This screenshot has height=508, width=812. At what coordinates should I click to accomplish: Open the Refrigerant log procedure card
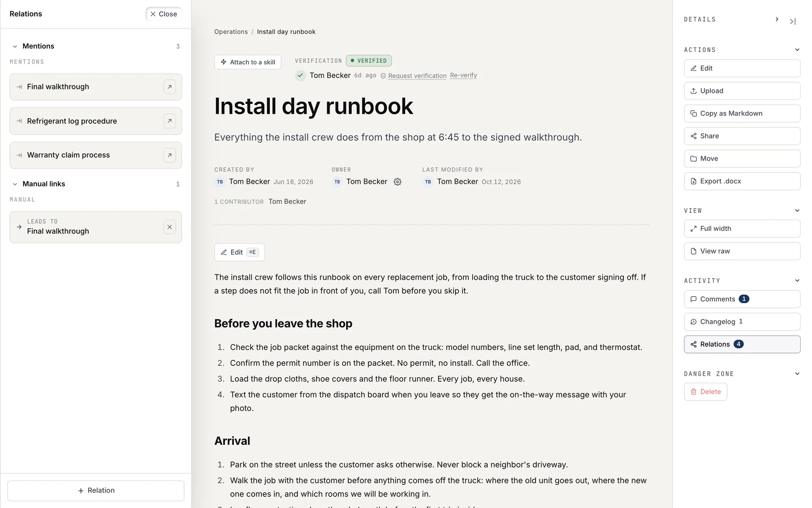point(96,121)
